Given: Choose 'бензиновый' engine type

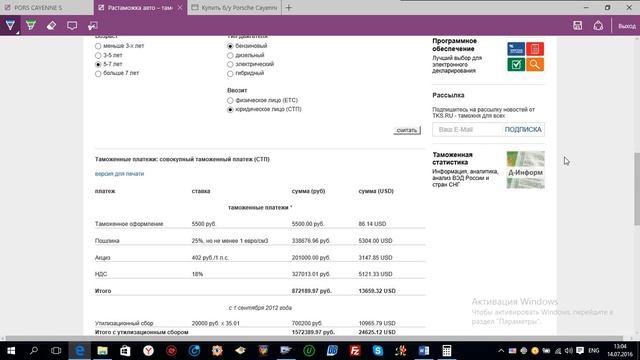Looking at the screenshot, I should (x=230, y=46).
